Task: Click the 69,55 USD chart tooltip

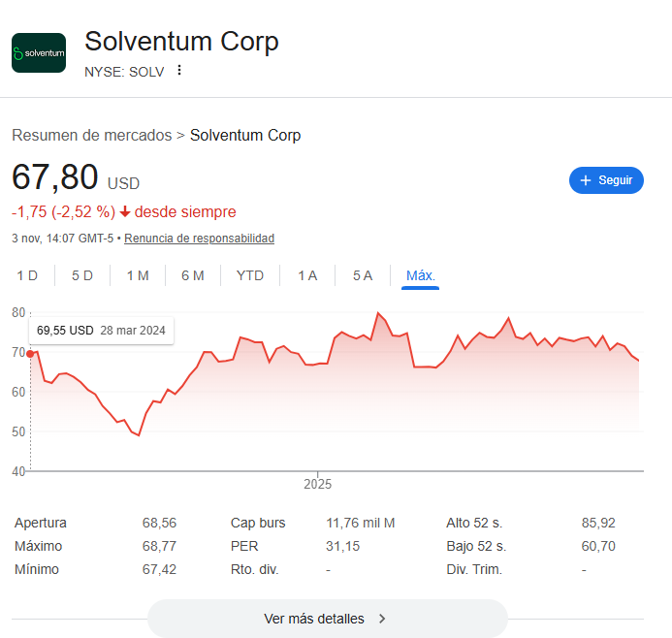Action: click(101, 330)
